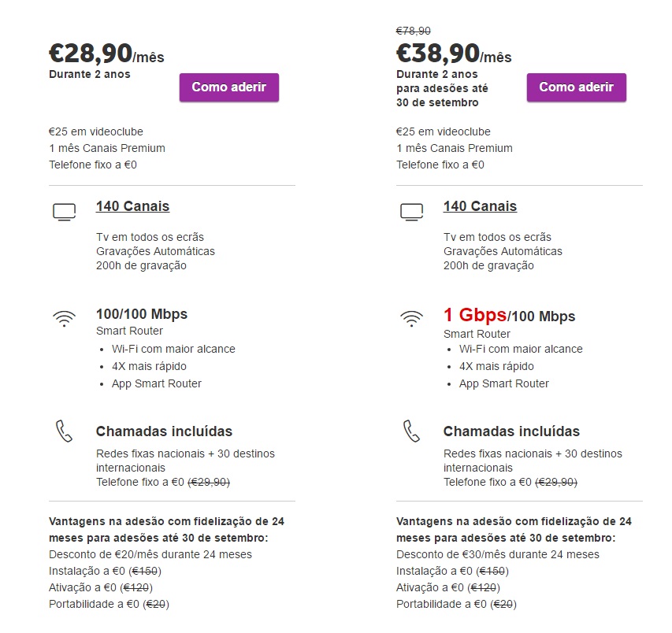
Task: Click the TV icon in the €38,90 plan
Action: pos(411,212)
